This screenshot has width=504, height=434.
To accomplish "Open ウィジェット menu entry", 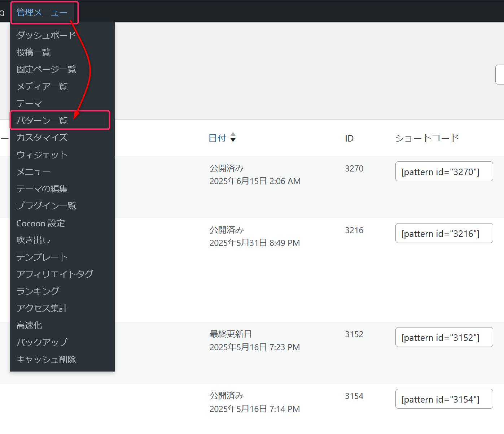I will (x=42, y=155).
